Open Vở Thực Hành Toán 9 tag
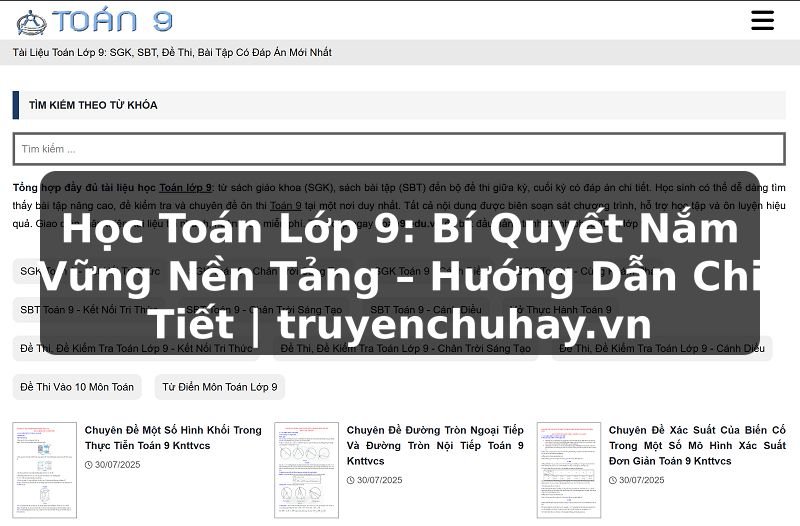The image size is (800, 526). (560, 310)
